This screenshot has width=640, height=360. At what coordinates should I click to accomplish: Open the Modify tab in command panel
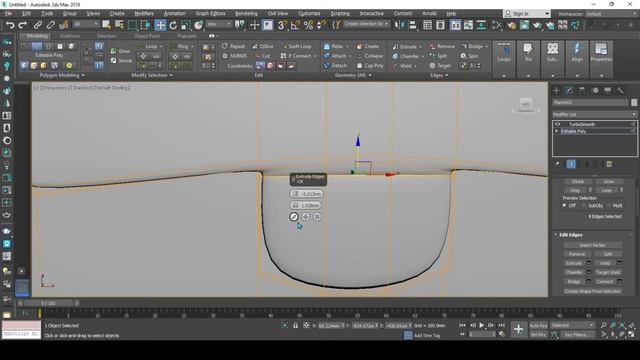click(569, 90)
